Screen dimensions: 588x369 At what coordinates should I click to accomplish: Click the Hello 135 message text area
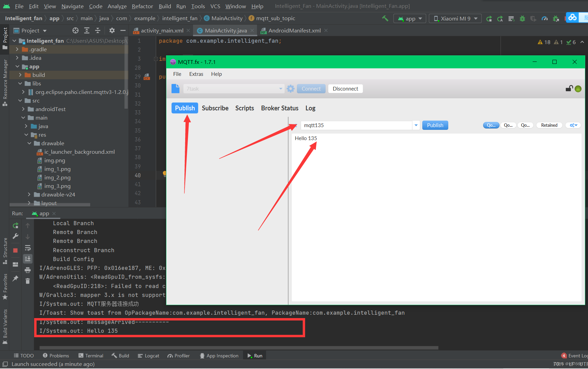pos(436,217)
